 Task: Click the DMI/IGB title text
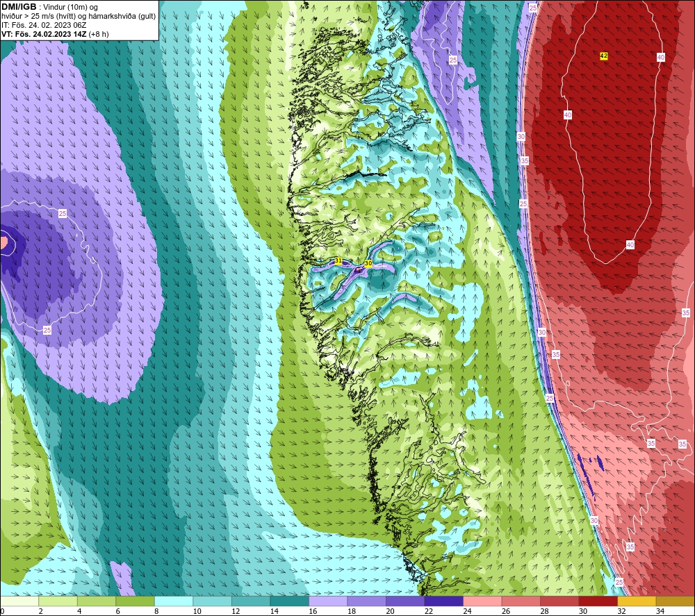pyautogui.click(x=19, y=7)
